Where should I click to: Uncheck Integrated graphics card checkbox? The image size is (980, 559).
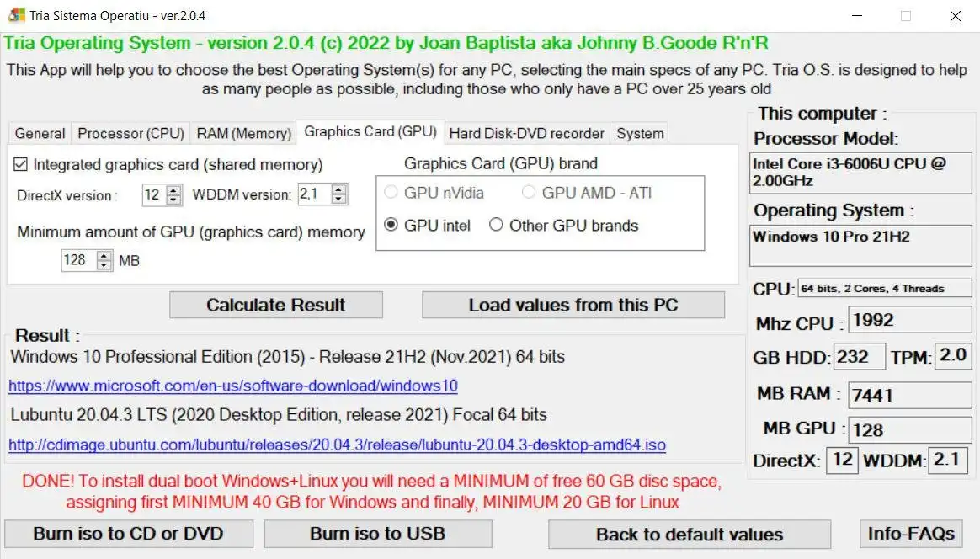(20, 164)
